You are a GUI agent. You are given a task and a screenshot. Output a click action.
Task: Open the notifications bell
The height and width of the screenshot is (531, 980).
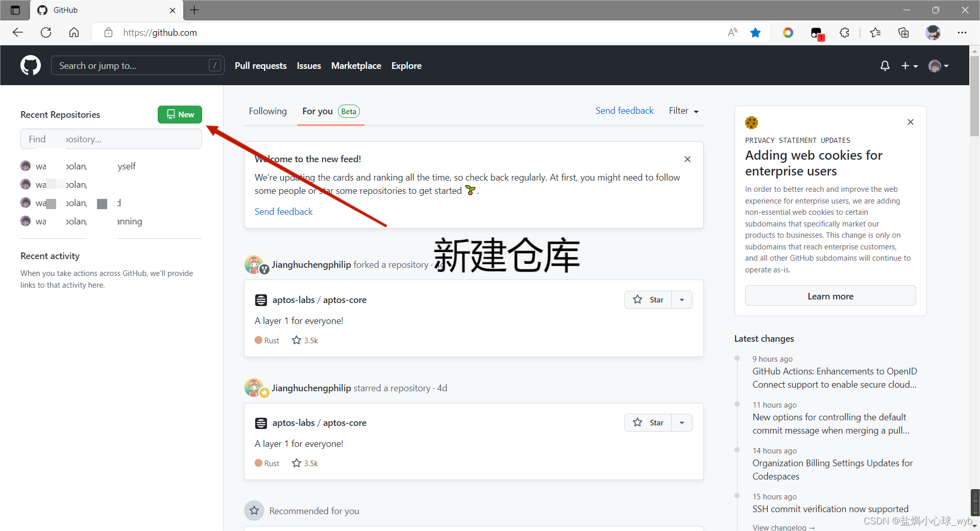[885, 66]
